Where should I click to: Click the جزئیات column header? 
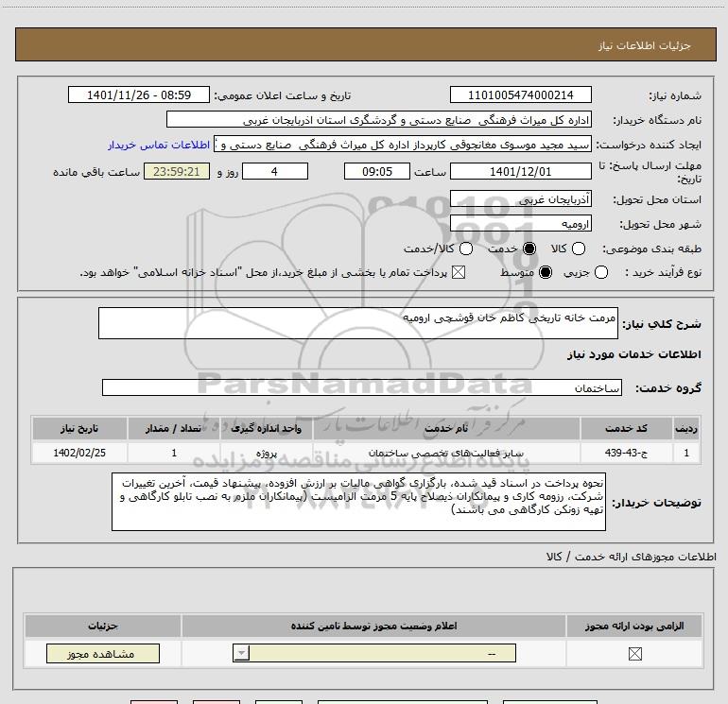[x=103, y=626]
